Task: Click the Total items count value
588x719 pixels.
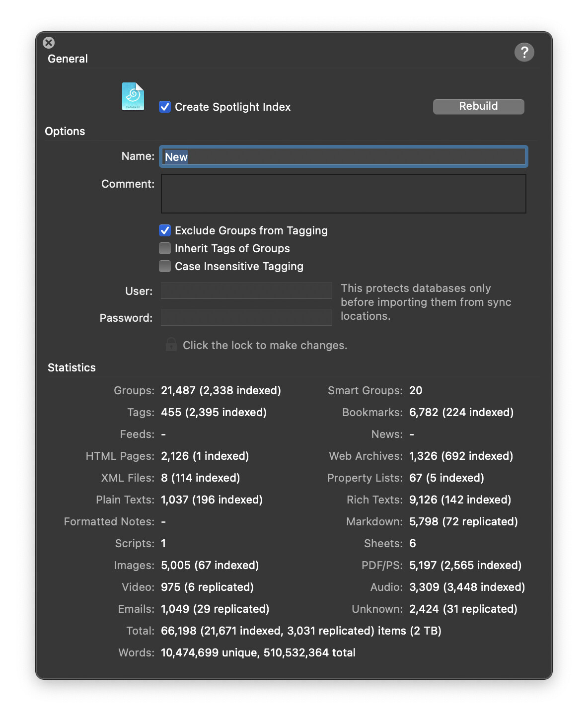Action: [301, 631]
